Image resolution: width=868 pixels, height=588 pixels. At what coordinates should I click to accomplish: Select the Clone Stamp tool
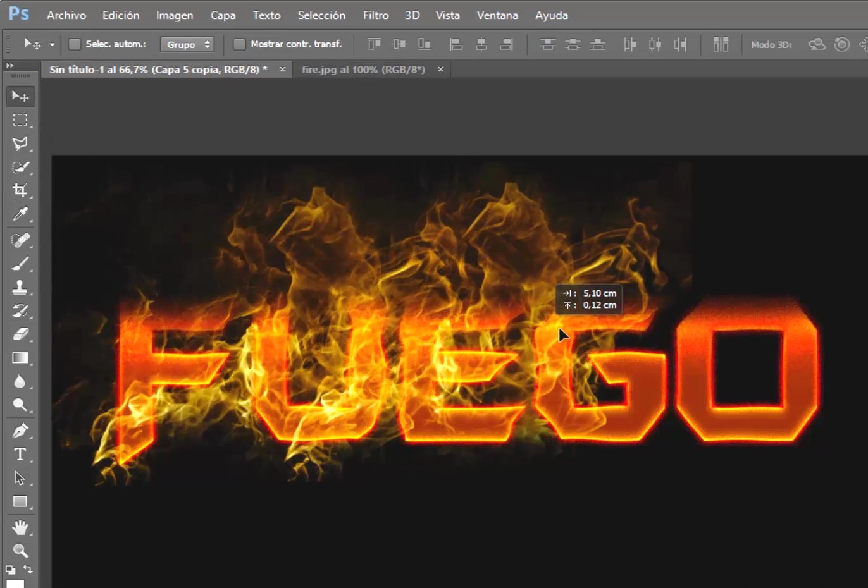click(20, 287)
